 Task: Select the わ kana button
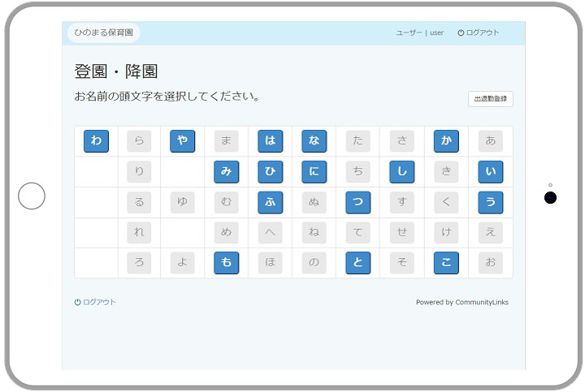[96, 141]
